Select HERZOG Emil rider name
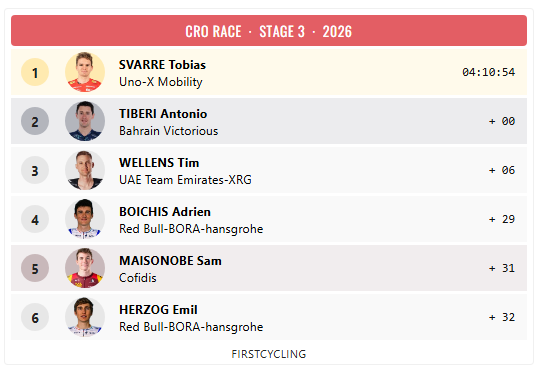 pos(158,310)
